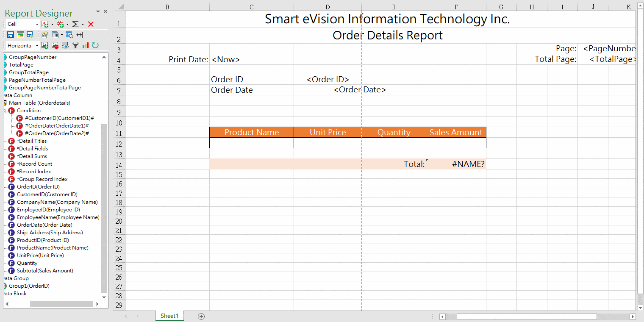Click the sheet horizontal scrollbar right arrow
644x322 pixels.
click(x=633, y=316)
